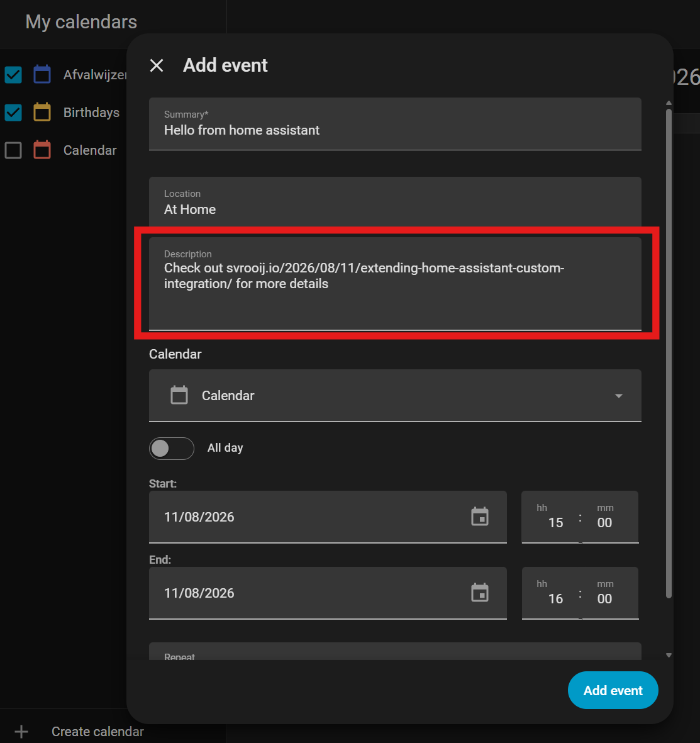Click the scrollbar down arrow in dialog
Image resolution: width=700 pixels, height=743 pixels.
pos(669,656)
